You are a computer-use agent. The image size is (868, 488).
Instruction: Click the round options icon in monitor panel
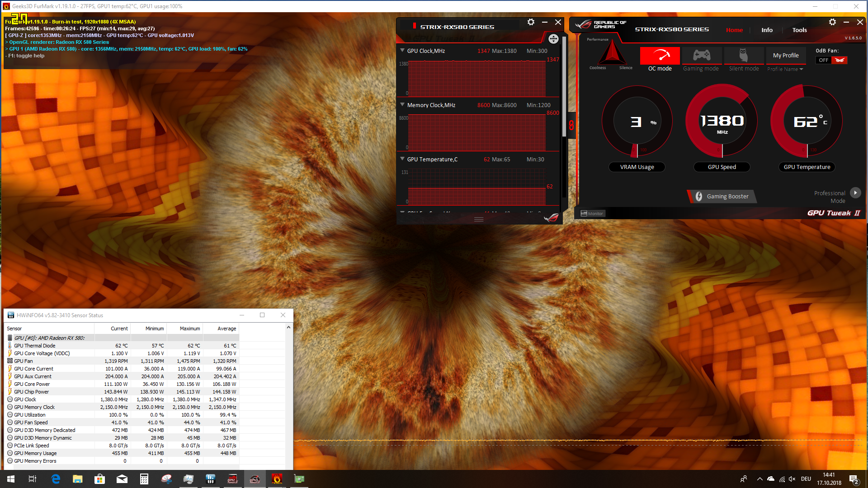pyautogui.click(x=553, y=39)
